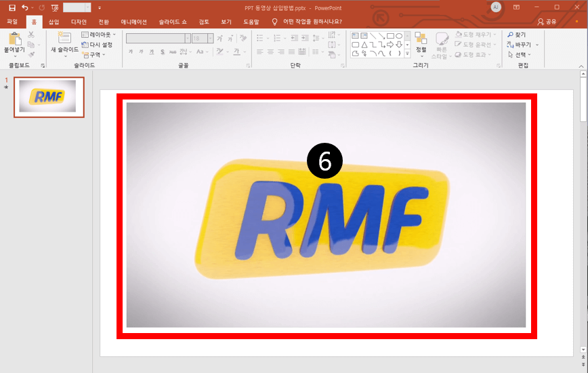Image resolution: width=588 pixels, height=373 pixels.
Task: Pick the oval shape
Action: pyautogui.click(x=399, y=36)
